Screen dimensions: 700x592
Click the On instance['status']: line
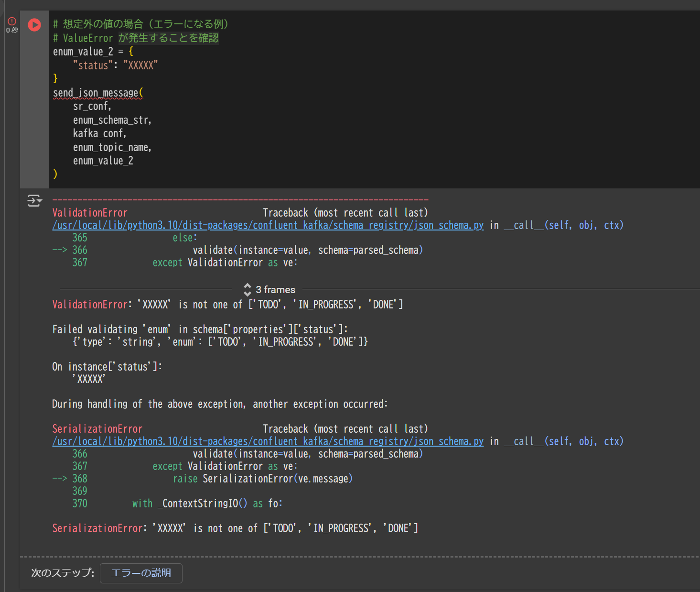click(x=107, y=367)
